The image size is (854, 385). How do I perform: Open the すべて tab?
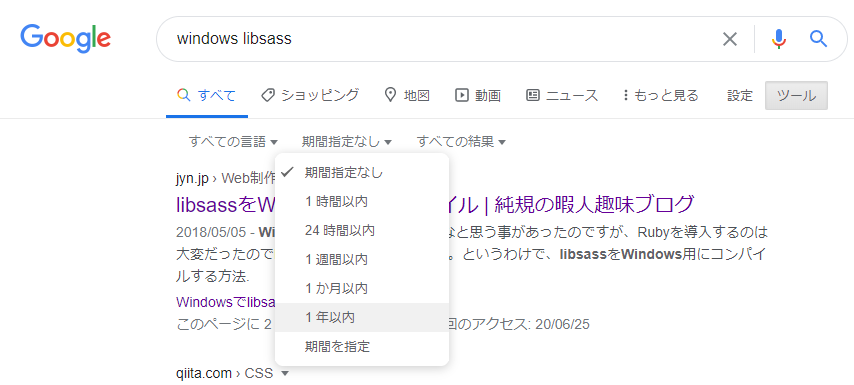click(x=207, y=96)
